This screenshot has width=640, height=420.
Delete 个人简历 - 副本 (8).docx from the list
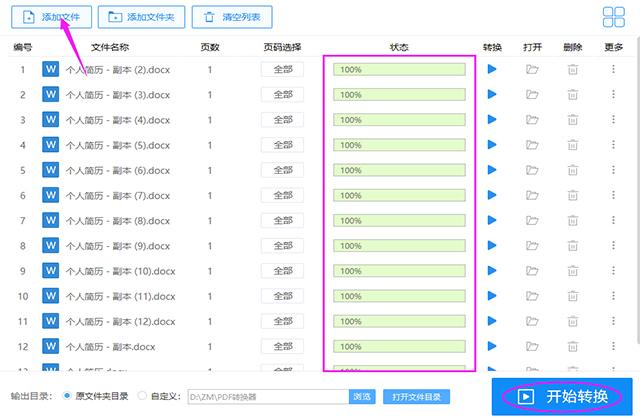[x=573, y=220]
